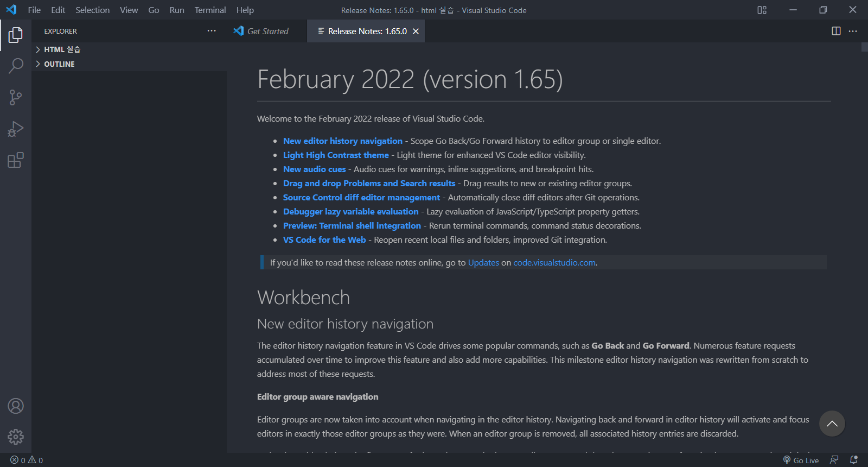This screenshot has width=868, height=467.
Task: Open the Edit menu
Action: click(58, 10)
